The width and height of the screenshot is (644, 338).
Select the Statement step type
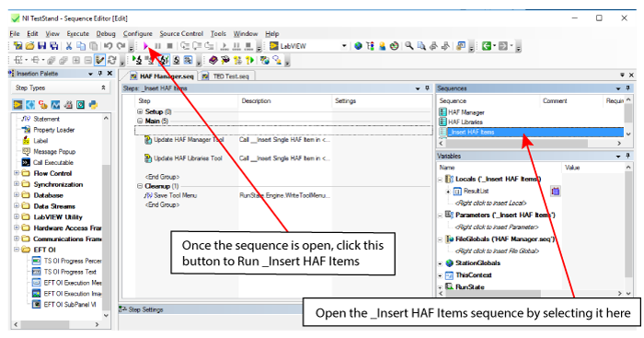pyautogui.click(x=41, y=119)
